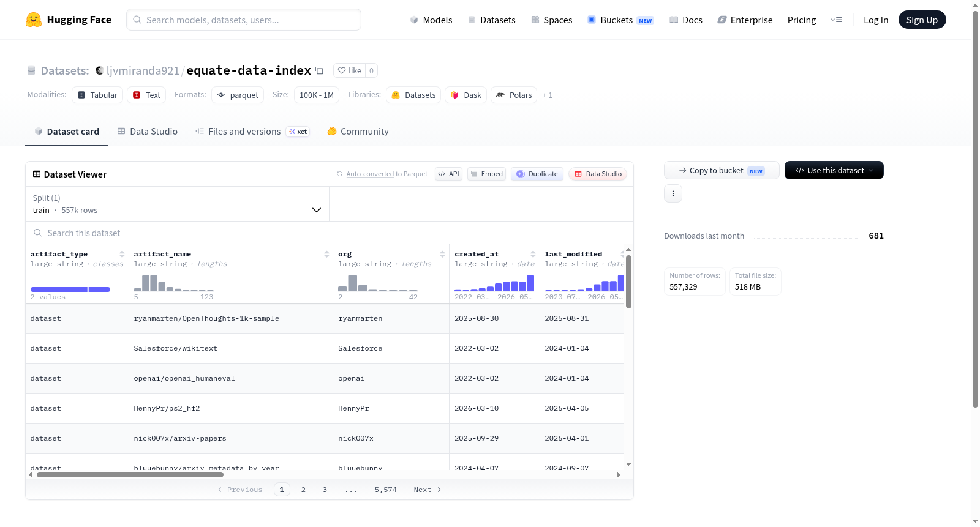Switch to the Dataset card tab
This screenshot has height=527, width=980.
tap(67, 131)
